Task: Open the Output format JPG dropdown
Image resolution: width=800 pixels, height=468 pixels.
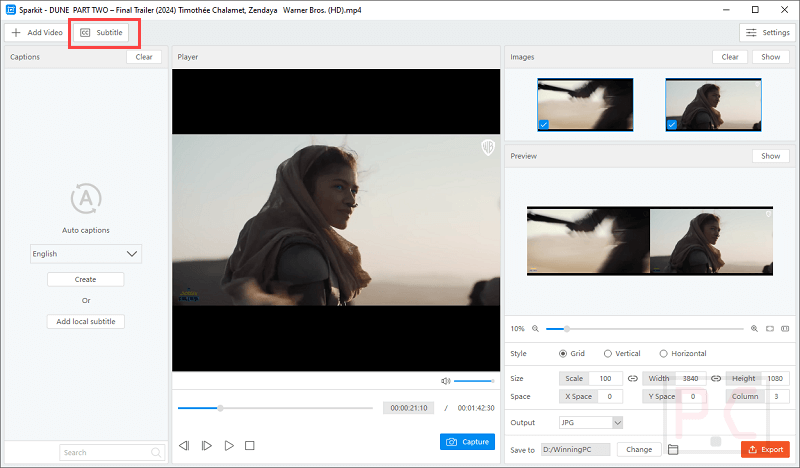Action: (591, 423)
